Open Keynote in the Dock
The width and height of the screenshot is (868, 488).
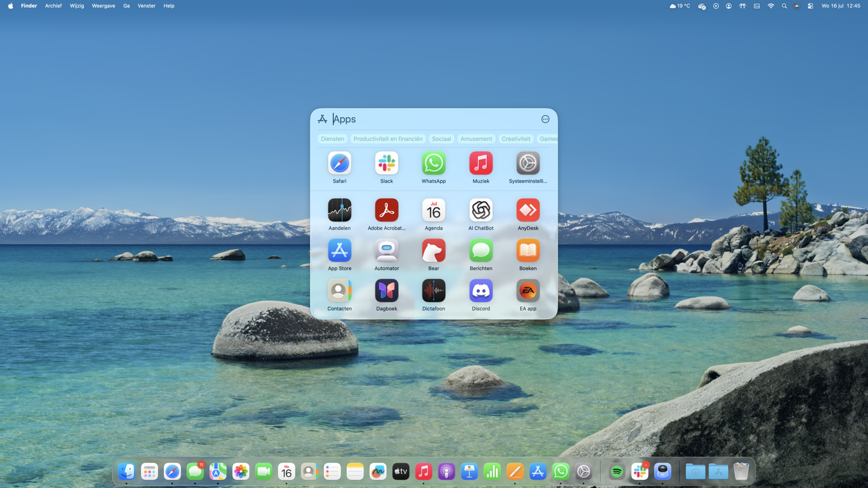(469, 472)
